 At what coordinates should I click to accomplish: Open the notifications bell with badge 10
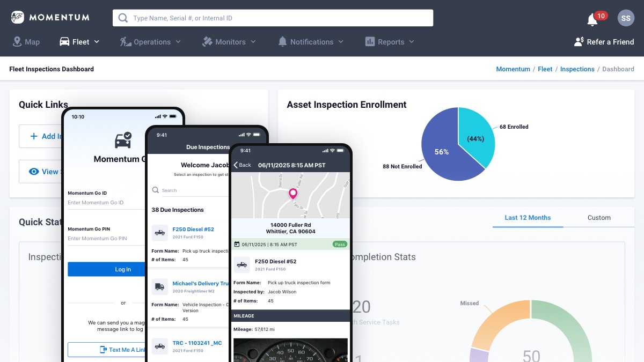click(x=592, y=20)
